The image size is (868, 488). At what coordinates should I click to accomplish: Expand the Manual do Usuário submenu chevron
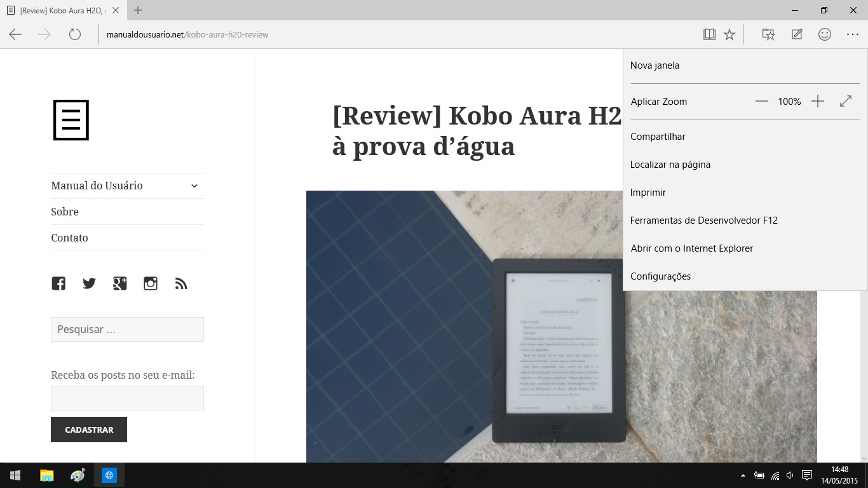(194, 186)
